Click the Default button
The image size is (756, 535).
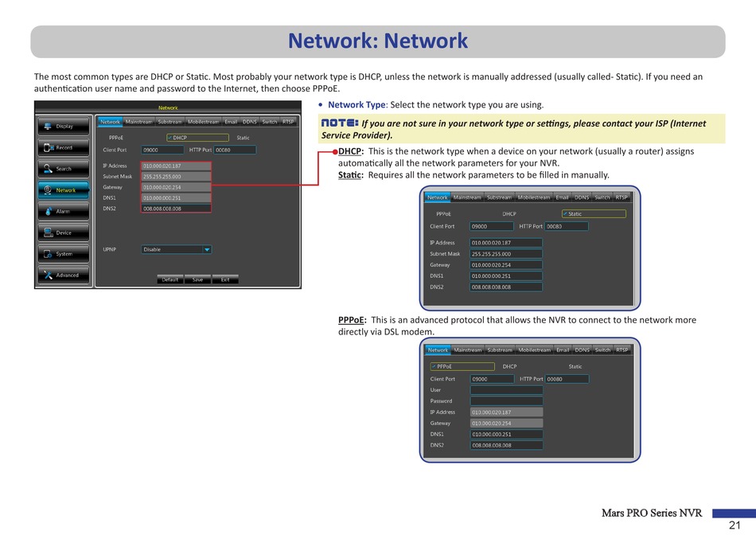170,279
